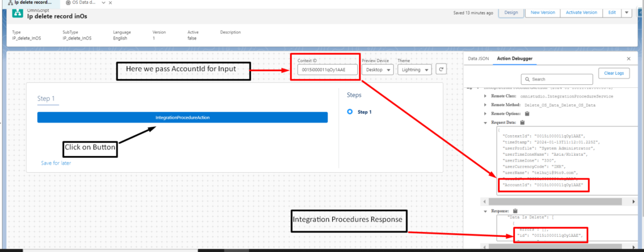Click Activate Version

click(581, 13)
